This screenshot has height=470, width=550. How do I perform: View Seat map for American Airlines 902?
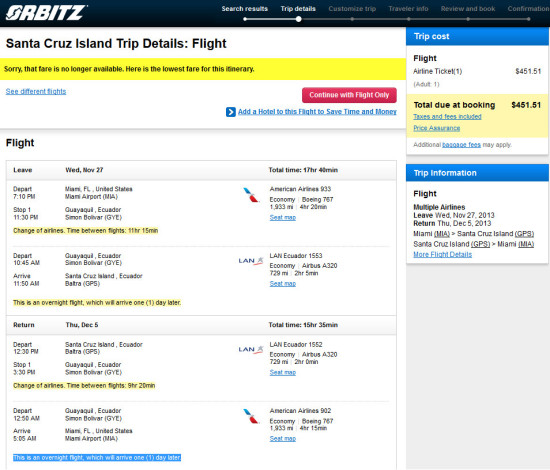283,439
